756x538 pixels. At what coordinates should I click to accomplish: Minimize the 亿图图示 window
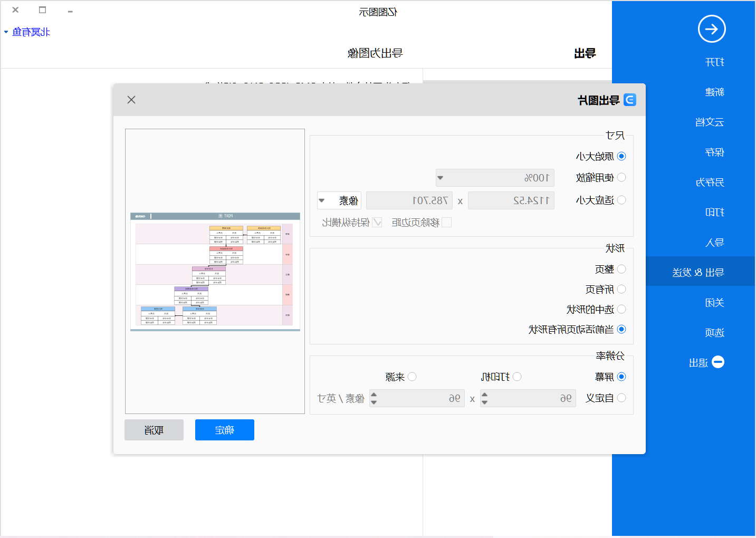coord(70,11)
